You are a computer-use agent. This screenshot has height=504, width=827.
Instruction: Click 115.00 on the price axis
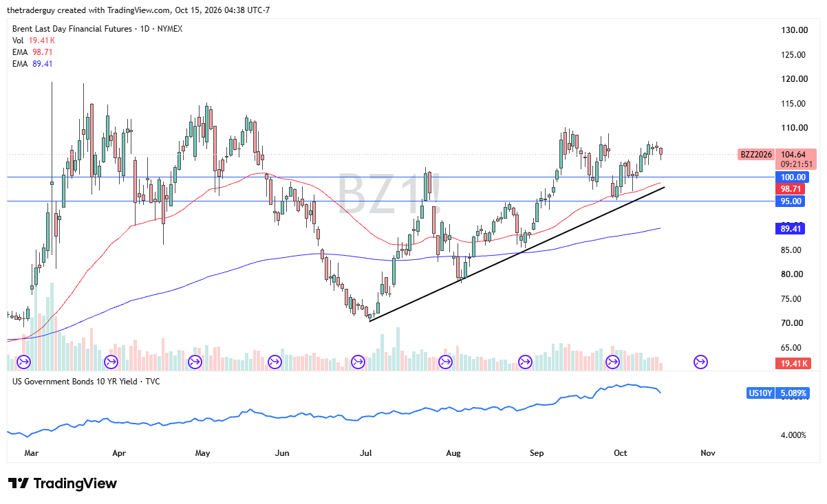(793, 103)
